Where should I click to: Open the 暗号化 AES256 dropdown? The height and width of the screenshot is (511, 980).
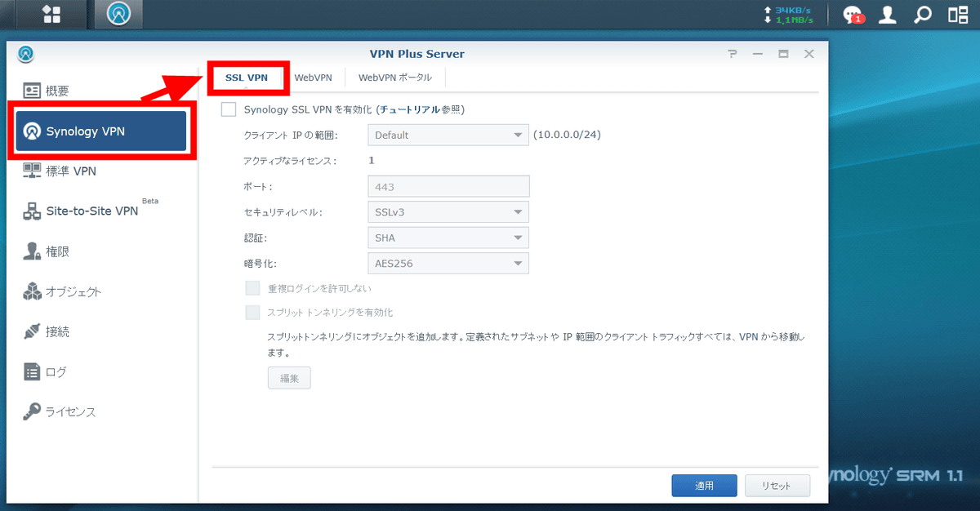pyautogui.click(x=448, y=263)
